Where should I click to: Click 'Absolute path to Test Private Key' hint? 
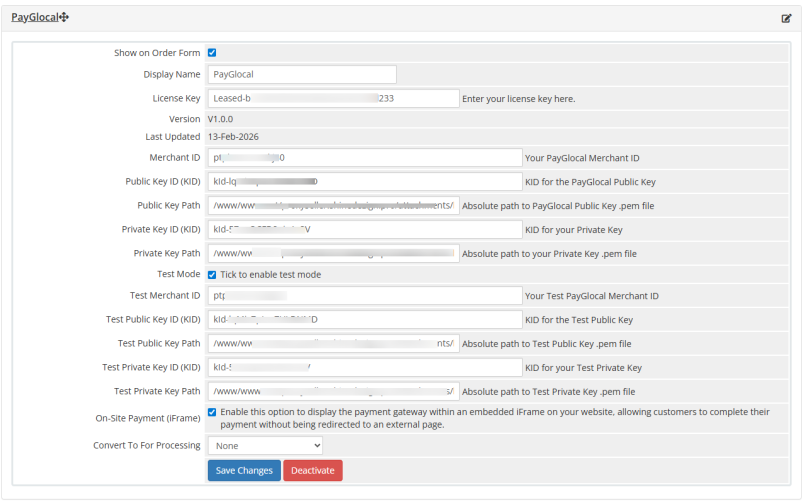[x=548, y=392]
